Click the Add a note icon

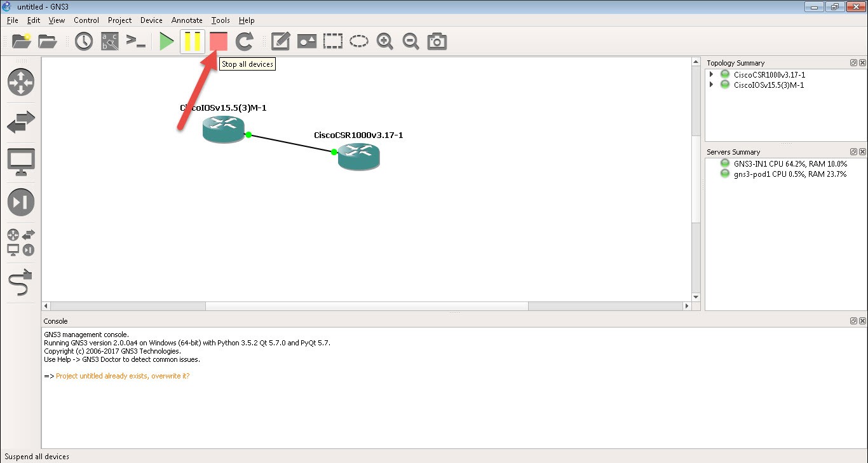[281, 42]
